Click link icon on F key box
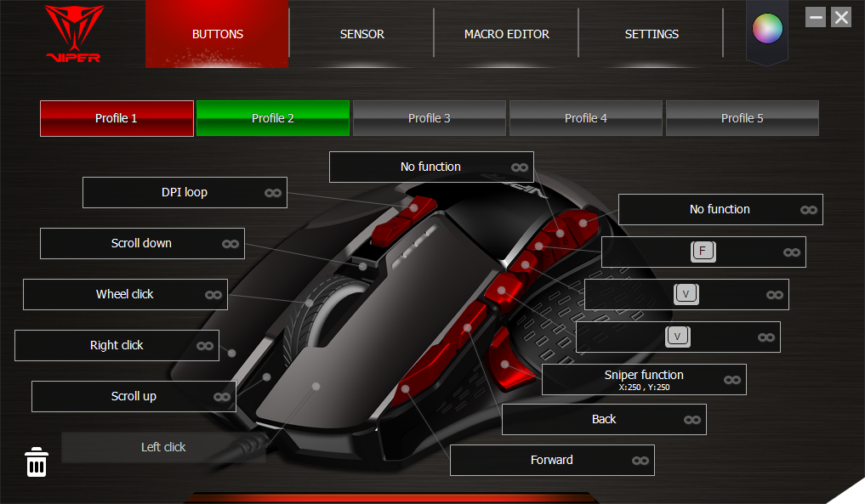This screenshot has height=504, width=865. (792, 252)
